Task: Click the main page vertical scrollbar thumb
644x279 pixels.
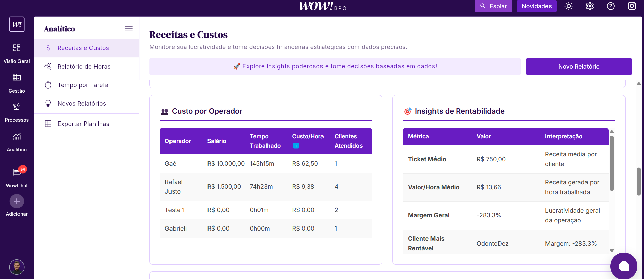Action: [639, 181]
